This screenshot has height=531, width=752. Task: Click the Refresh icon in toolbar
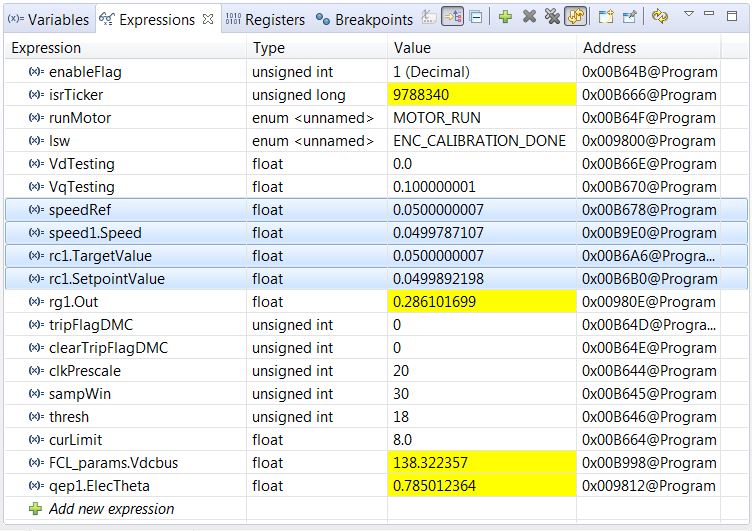pyautogui.click(x=659, y=18)
